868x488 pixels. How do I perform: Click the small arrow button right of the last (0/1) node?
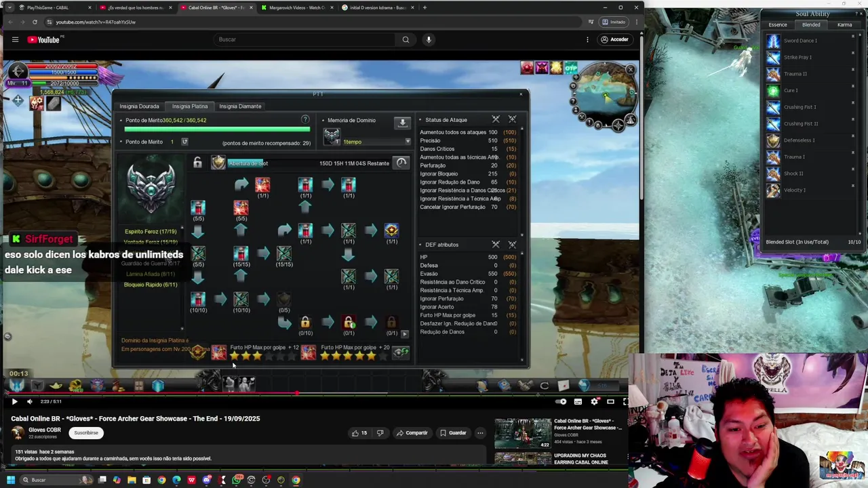point(405,333)
